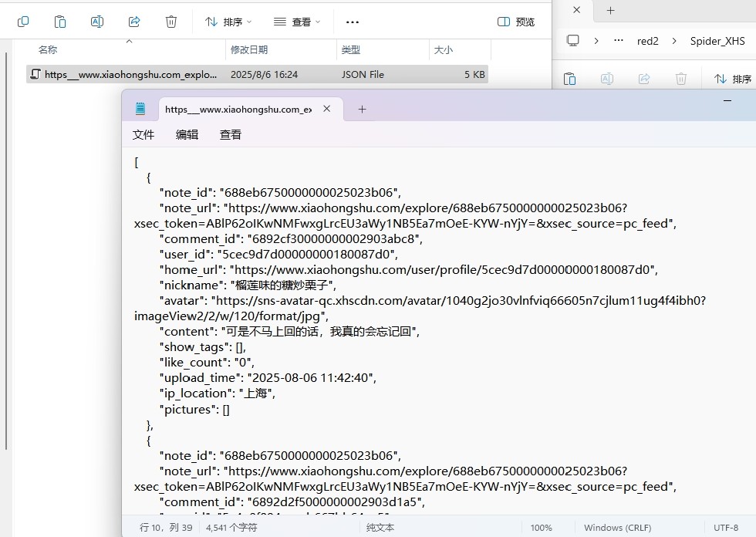Click the This PC monitor icon in breadcrumb

572,40
